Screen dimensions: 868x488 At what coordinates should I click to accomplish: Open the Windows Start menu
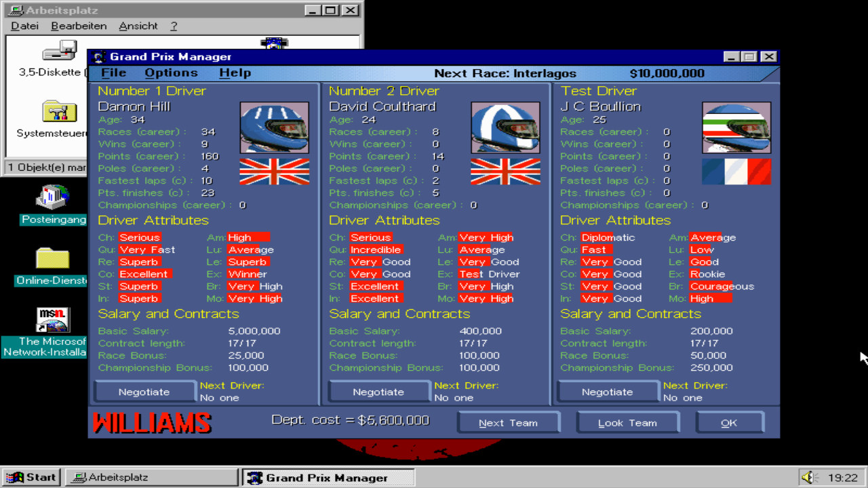point(31,477)
